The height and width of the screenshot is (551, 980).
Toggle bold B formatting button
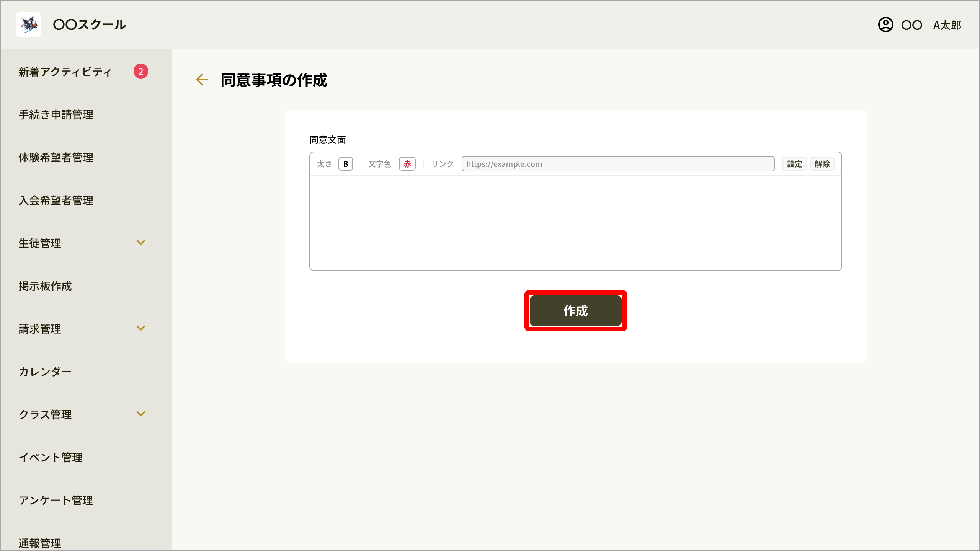click(346, 164)
